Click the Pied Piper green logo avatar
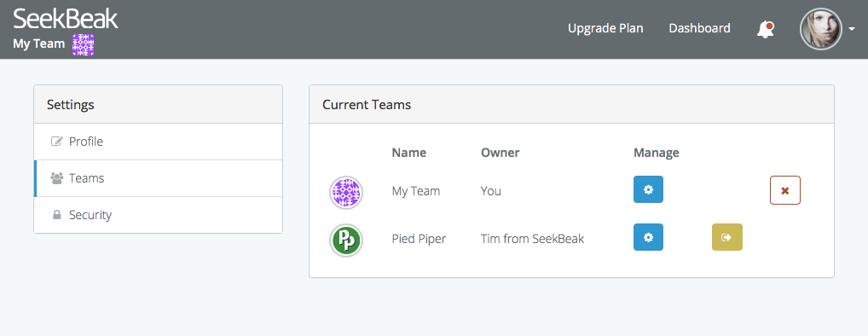 346,240
